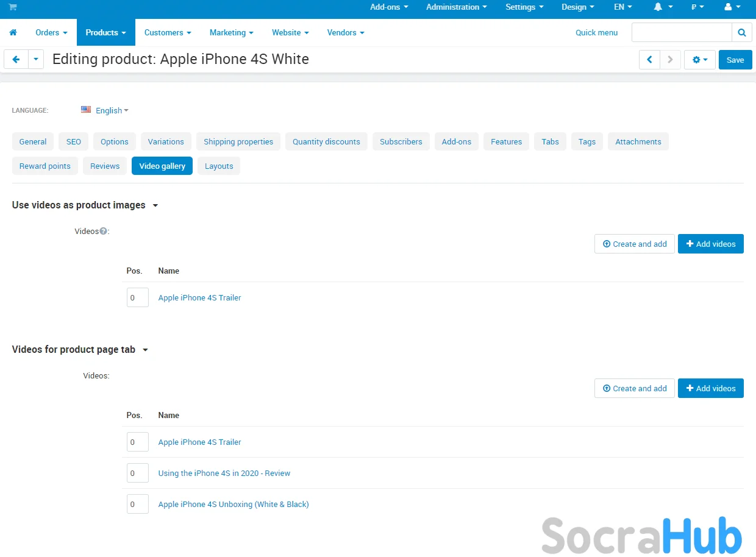The width and height of the screenshot is (756, 557).
Task: Switch to the Shipping properties tab
Action: pos(238,141)
